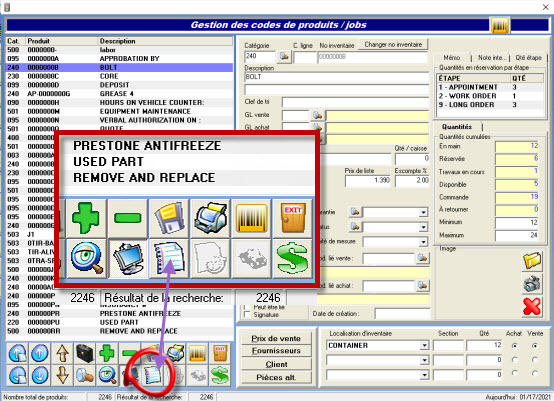The image size is (554, 401).
Task: Open lookup for prod. lié achat
Action: coord(422,285)
